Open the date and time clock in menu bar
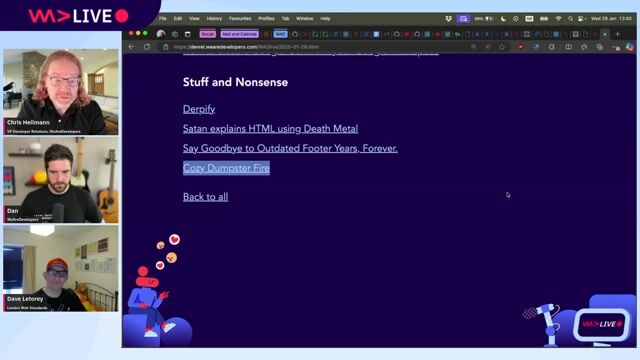Image resolution: width=640 pixels, height=360 pixels. [x=611, y=19]
